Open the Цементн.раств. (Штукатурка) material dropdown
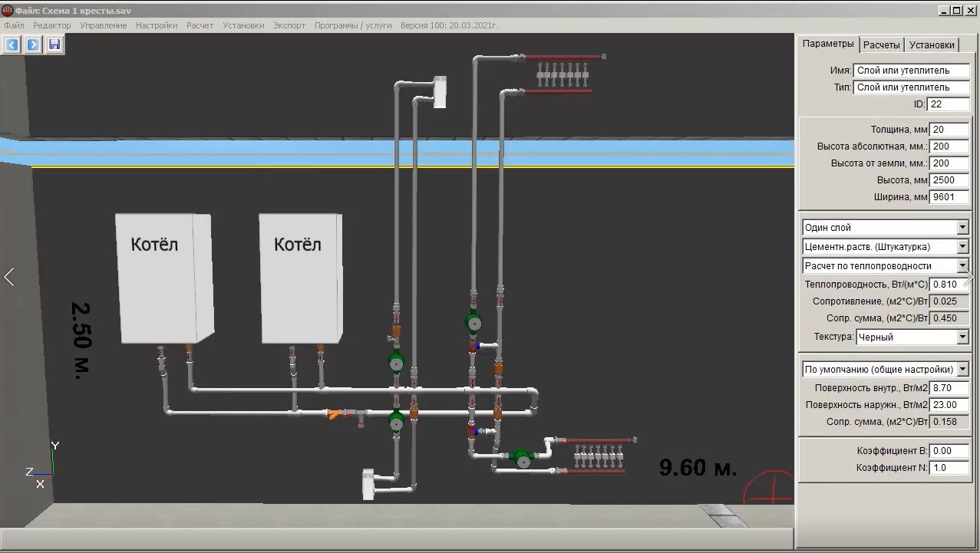The image size is (980, 553). (x=886, y=247)
